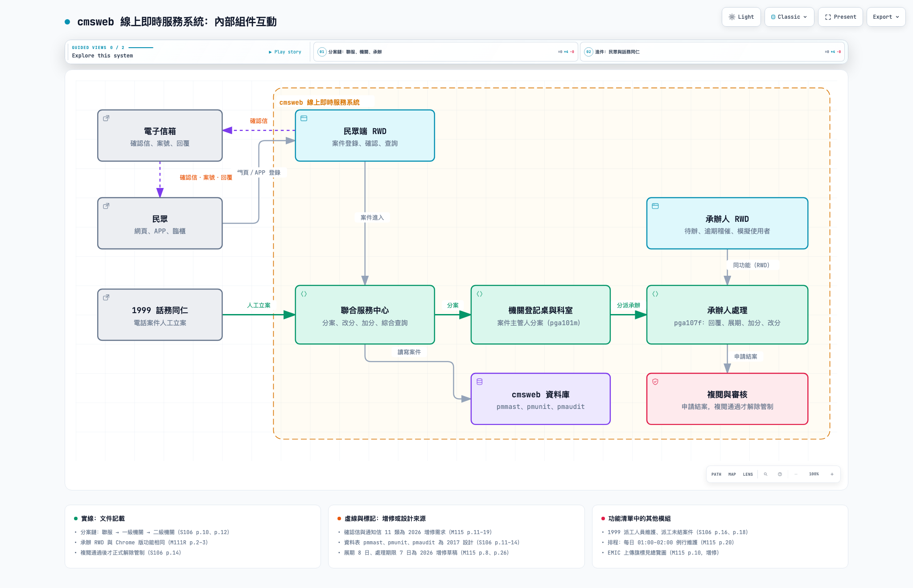Open the Export dropdown menu
913x588 pixels.
point(886,17)
